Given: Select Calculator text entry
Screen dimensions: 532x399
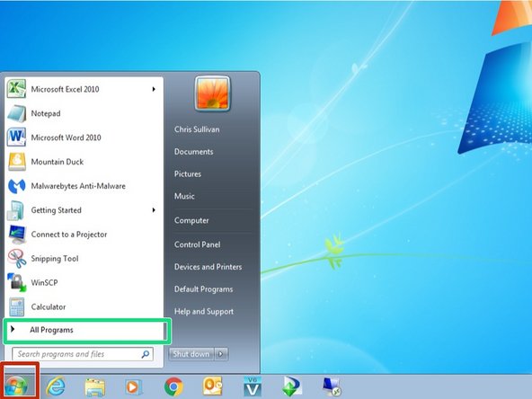Looking at the screenshot, I should point(49,306).
